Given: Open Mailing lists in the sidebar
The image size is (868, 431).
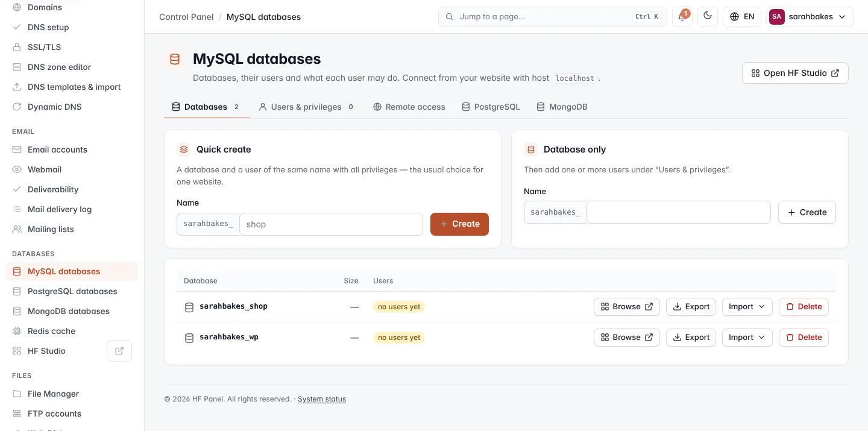Looking at the screenshot, I should 72,229.
